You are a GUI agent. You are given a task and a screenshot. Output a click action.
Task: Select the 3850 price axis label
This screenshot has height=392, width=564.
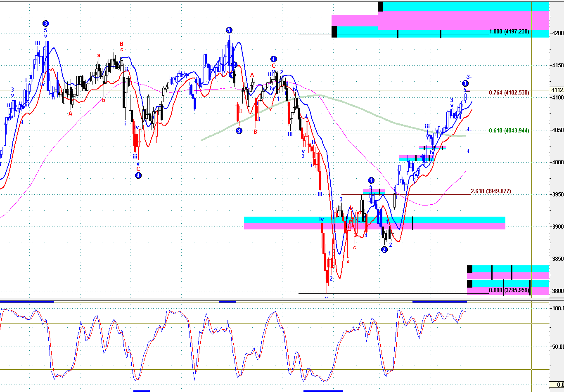(x=557, y=259)
